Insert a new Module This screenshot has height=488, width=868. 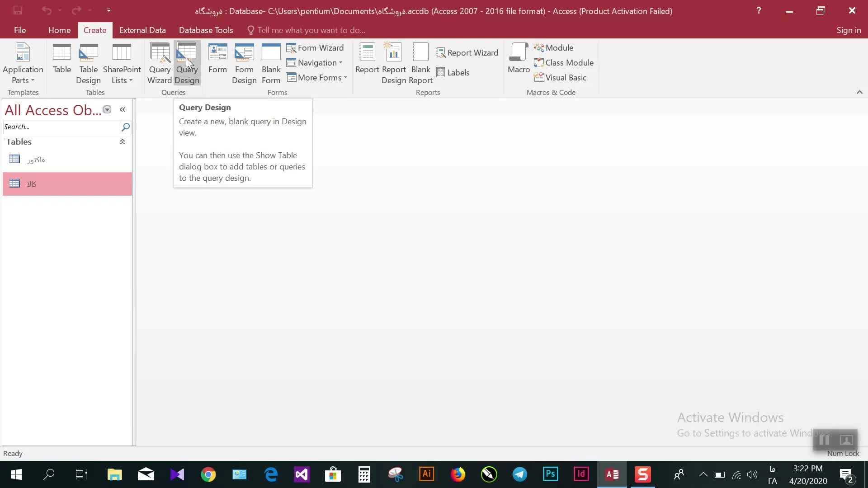(553, 48)
